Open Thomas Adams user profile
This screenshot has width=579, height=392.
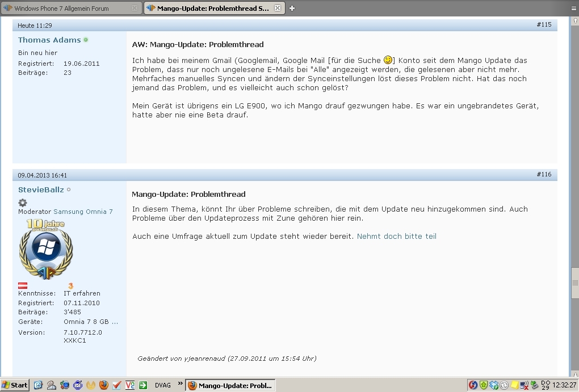click(x=49, y=40)
